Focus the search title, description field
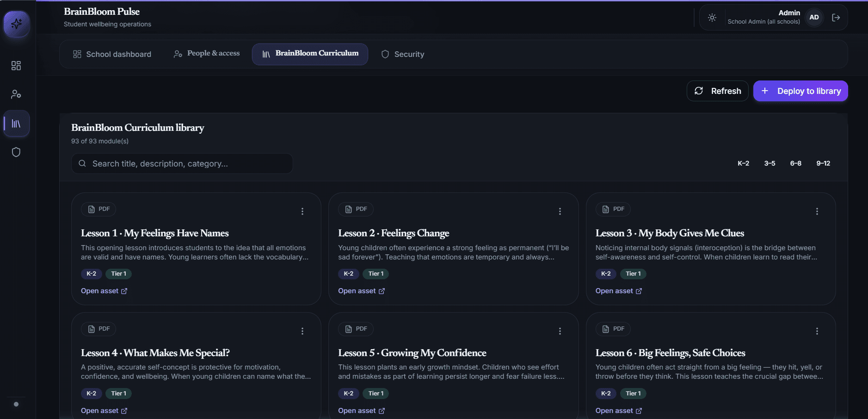The width and height of the screenshot is (868, 419). click(182, 164)
